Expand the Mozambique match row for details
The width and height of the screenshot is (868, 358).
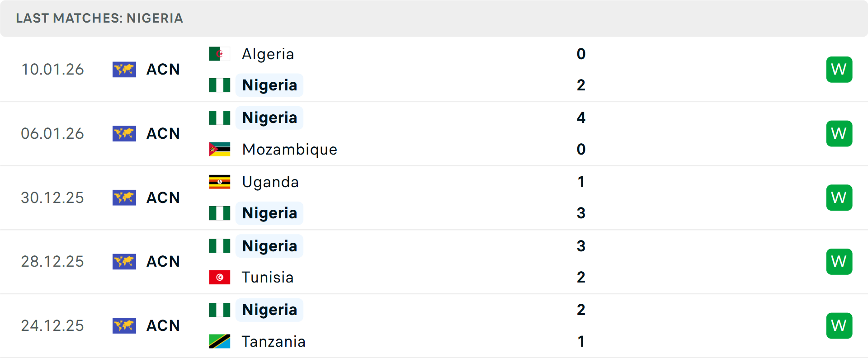(x=434, y=133)
